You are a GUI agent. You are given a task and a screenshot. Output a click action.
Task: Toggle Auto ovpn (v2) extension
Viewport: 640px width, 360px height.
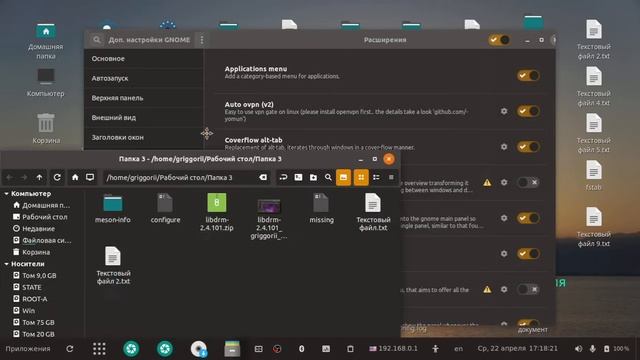pos(528,111)
